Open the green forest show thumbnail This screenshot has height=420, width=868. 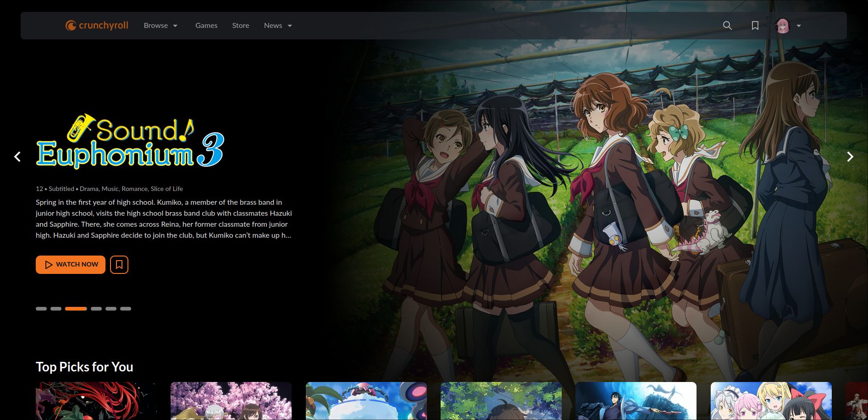[501, 401]
